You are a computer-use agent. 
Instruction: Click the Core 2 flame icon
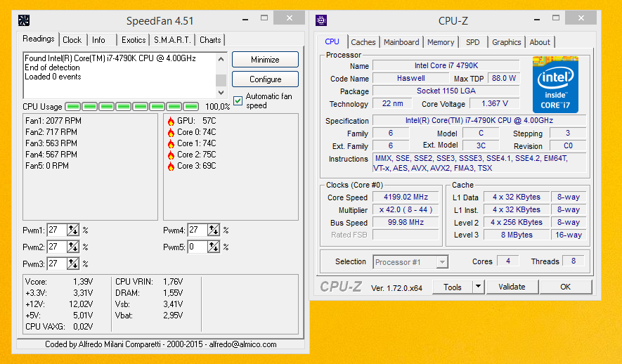tap(171, 155)
